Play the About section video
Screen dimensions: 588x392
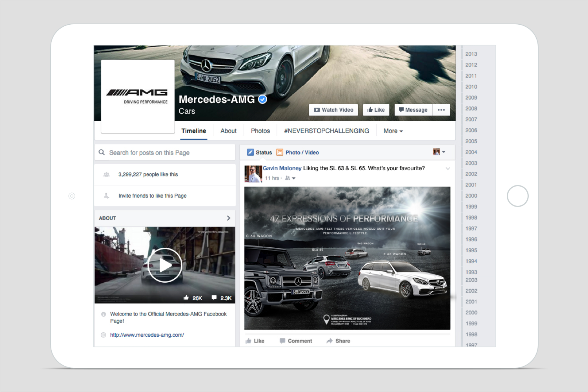click(165, 265)
